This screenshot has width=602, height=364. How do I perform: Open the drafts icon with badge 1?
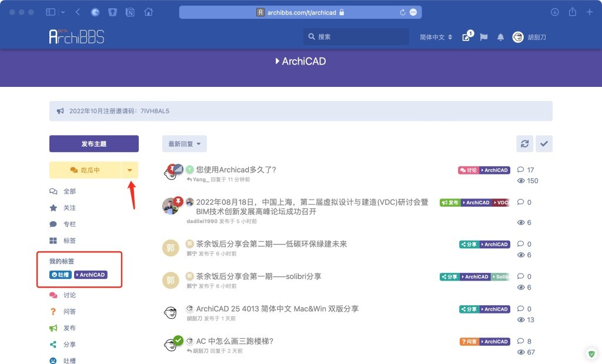(467, 36)
